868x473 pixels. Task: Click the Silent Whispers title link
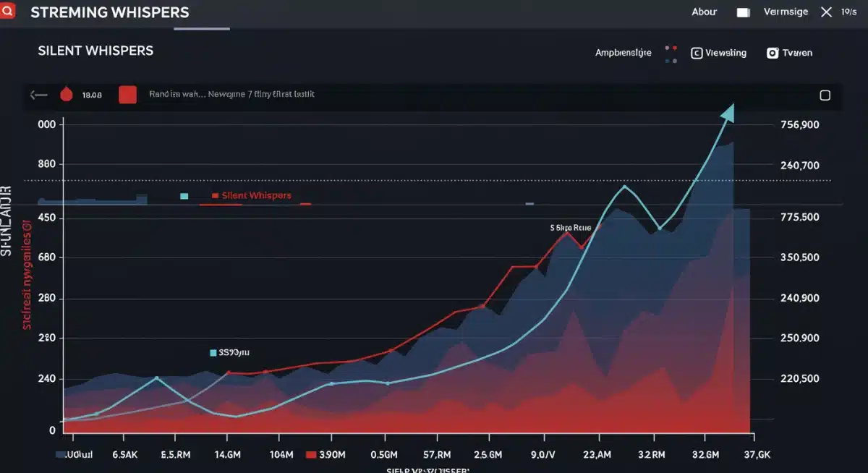coord(95,50)
